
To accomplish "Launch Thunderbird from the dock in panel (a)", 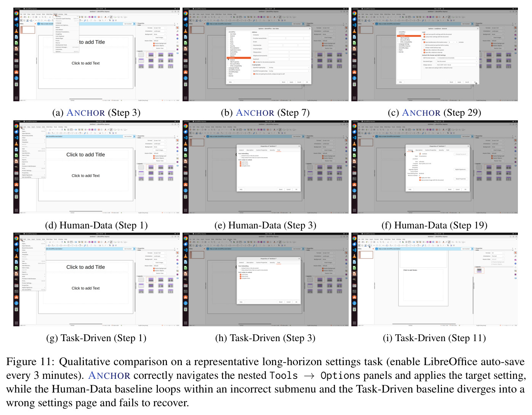I will (x=16, y=19).
